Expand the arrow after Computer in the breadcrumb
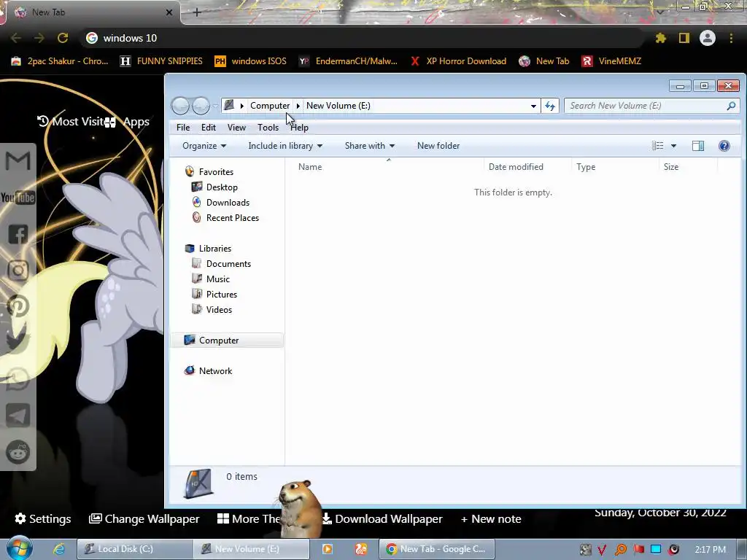The height and width of the screenshot is (560, 747). pos(298,106)
